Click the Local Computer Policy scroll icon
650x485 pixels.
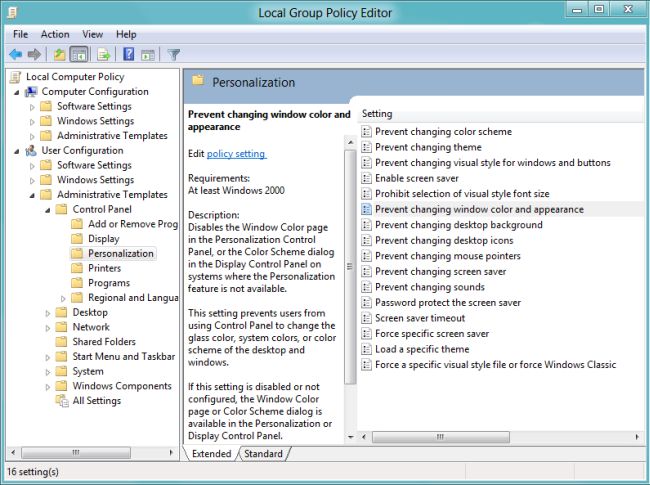pyautogui.click(x=15, y=77)
